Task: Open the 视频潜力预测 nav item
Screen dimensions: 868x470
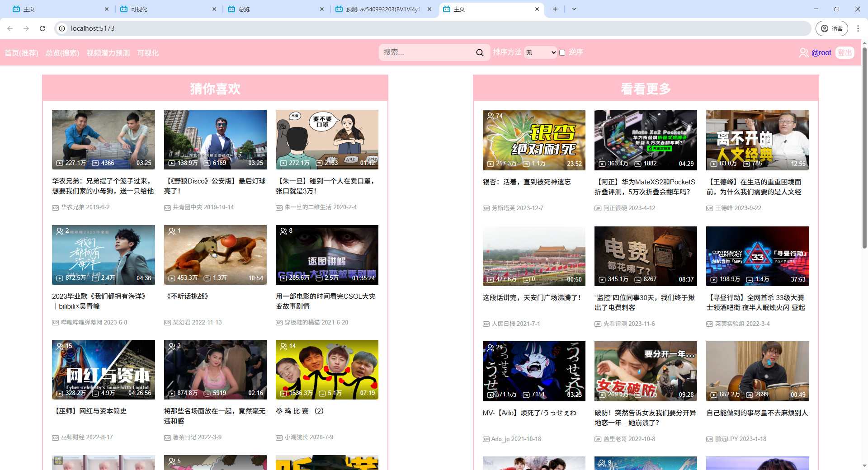Action: pos(108,53)
